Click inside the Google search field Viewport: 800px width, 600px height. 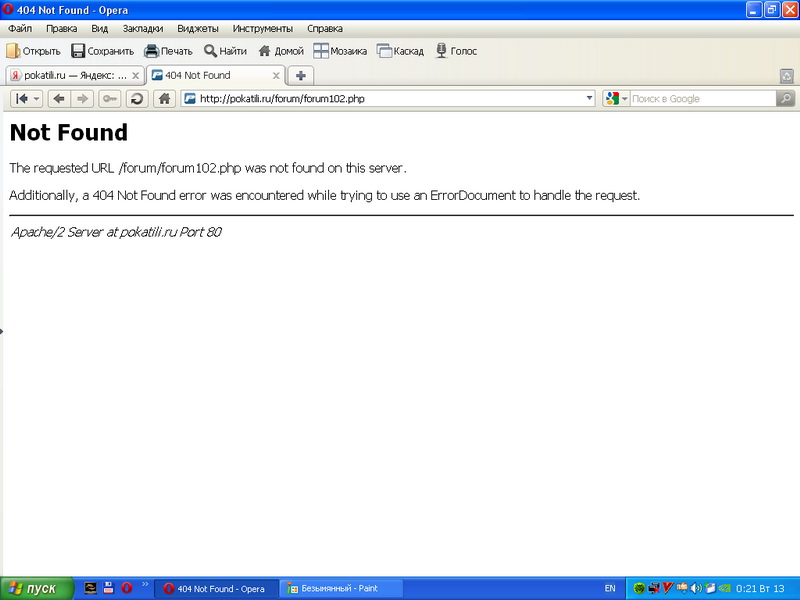[702, 98]
